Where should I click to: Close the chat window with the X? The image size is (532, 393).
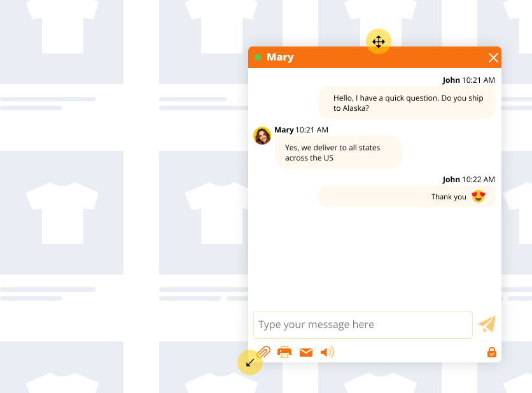pos(493,57)
